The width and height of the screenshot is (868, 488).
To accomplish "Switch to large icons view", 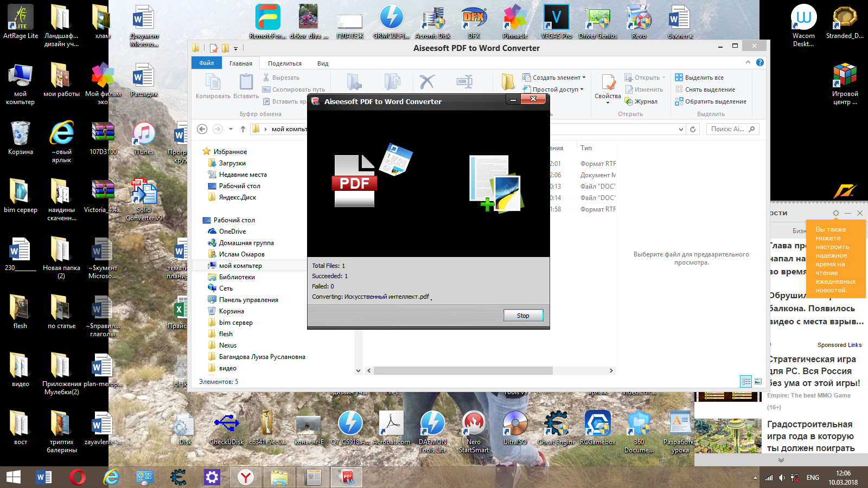I will 758,382.
